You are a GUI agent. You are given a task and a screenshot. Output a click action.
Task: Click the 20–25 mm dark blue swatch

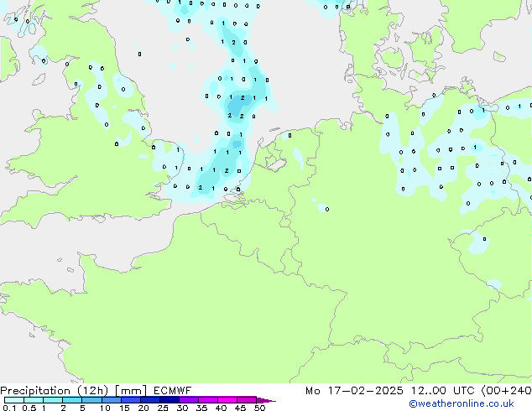tap(149, 400)
